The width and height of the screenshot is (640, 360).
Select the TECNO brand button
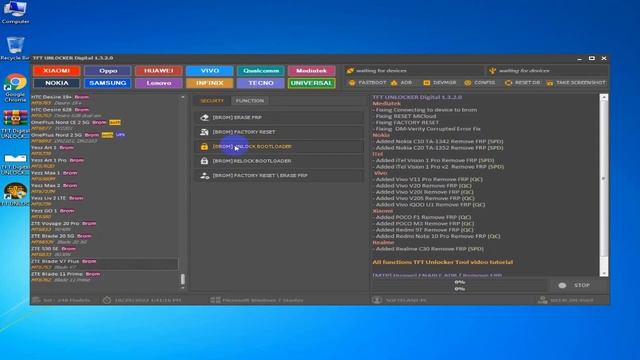[261, 83]
